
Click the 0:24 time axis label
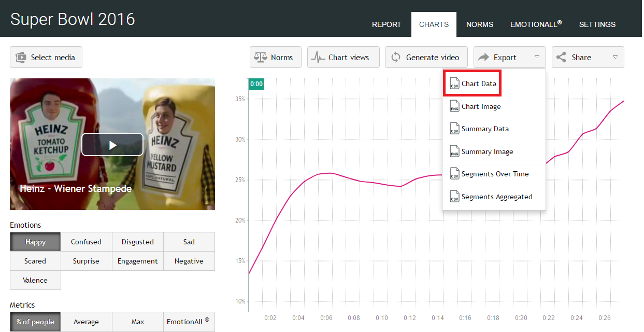[577, 317]
